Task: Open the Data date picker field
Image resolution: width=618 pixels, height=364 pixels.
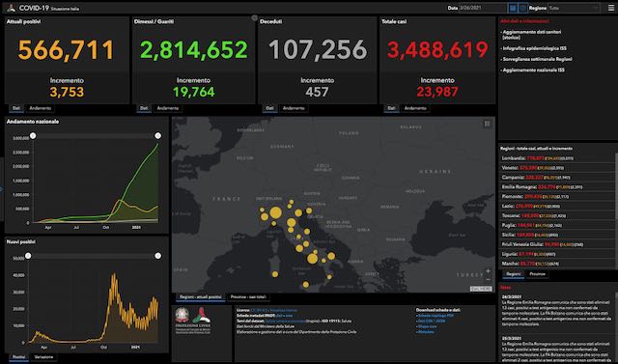Action: tap(483, 8)
